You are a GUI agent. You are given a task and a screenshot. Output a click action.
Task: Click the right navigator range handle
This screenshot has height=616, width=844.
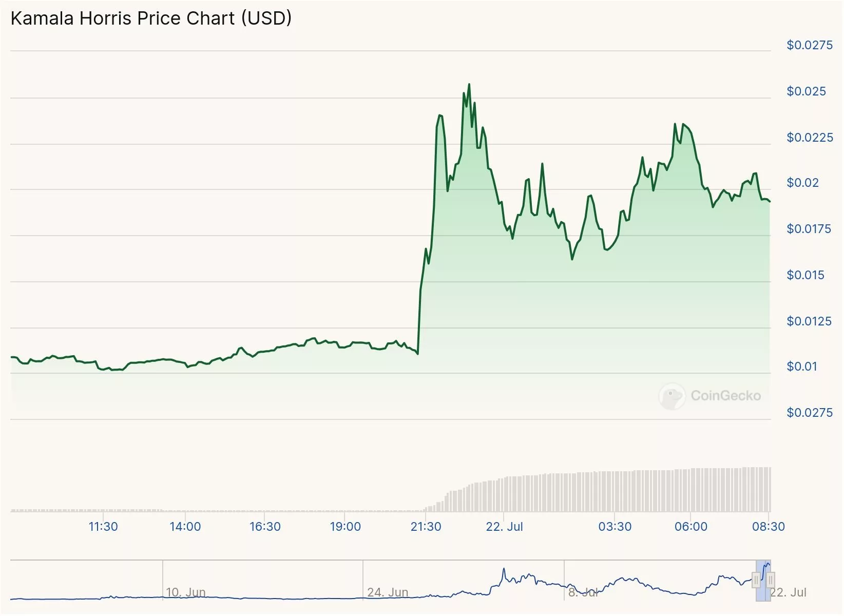(771, 581)
